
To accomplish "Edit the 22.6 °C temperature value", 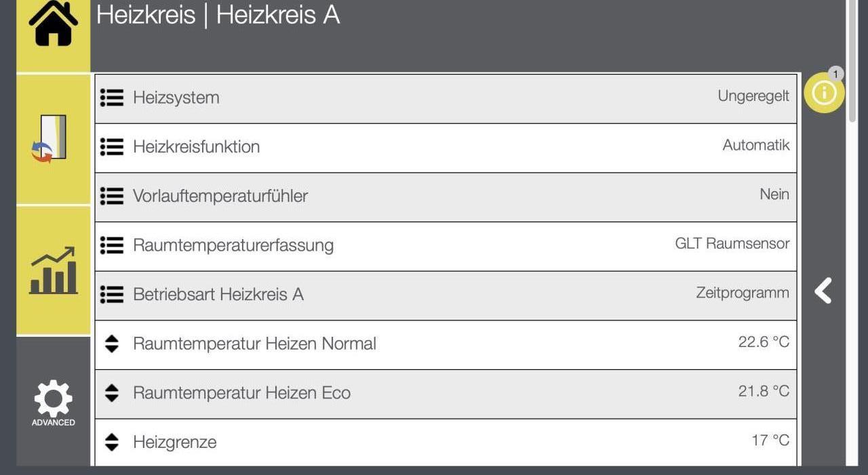I will click(x=764, y=342).
